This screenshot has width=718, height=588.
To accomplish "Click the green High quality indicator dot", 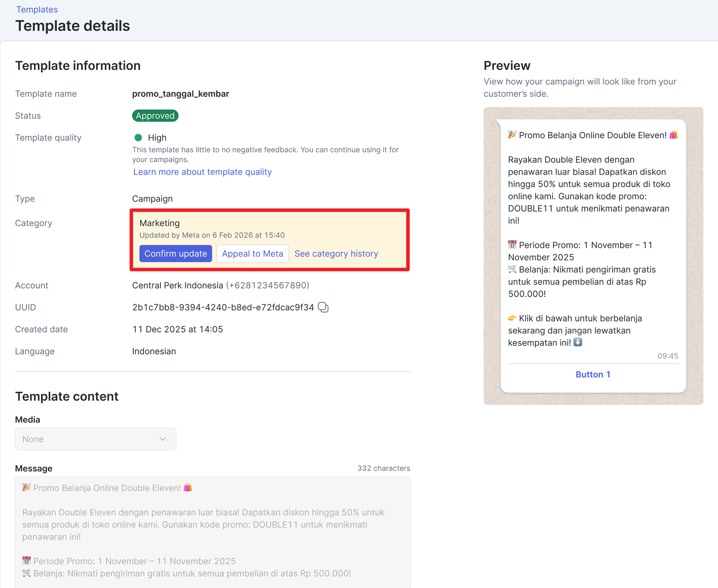I will (138, 138).
